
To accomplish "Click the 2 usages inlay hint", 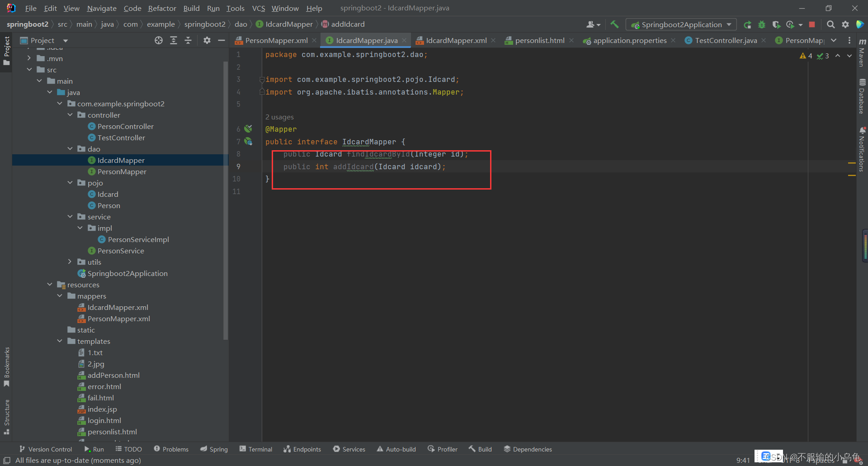I will click(x=279, y=117).
